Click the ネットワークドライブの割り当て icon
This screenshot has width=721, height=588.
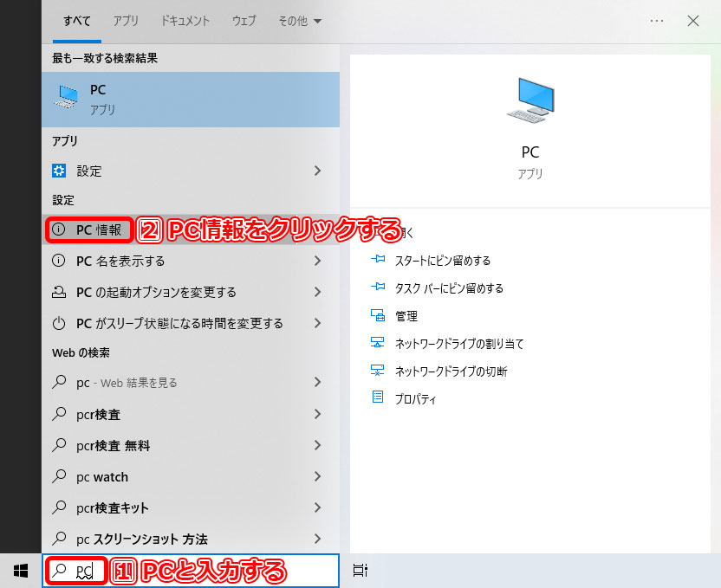(x=377, y=344)
